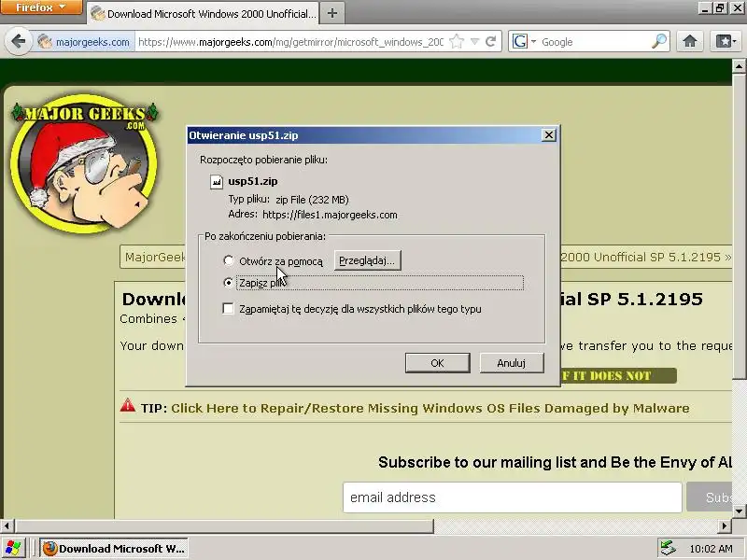Reload the page with the refresh icon
The image size is (747, 560).
[491, 41]
